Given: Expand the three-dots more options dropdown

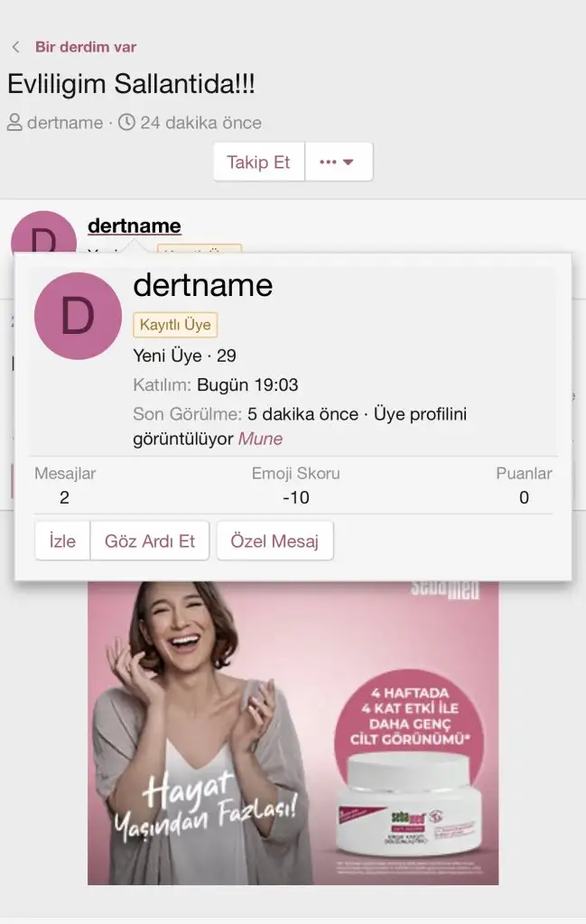Looking at the screenshot, I should [x=338, y=162].
